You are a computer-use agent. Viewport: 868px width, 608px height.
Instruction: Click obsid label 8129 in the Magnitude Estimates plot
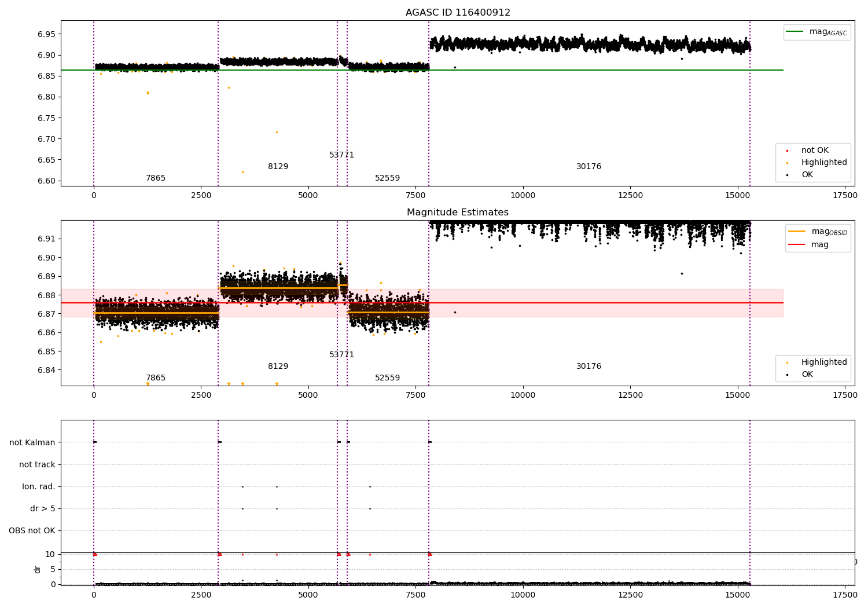tap(278, 367)
